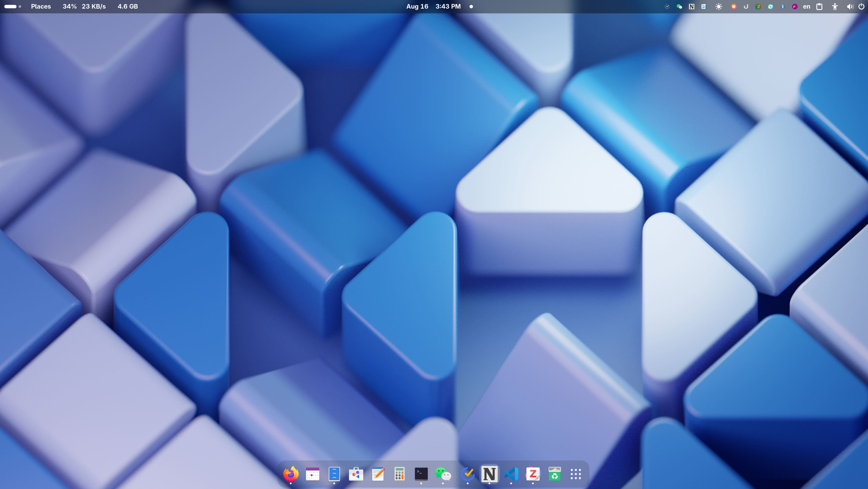Click the WeChat tray icon
This screenshot has height=489, width=868.
679,6
